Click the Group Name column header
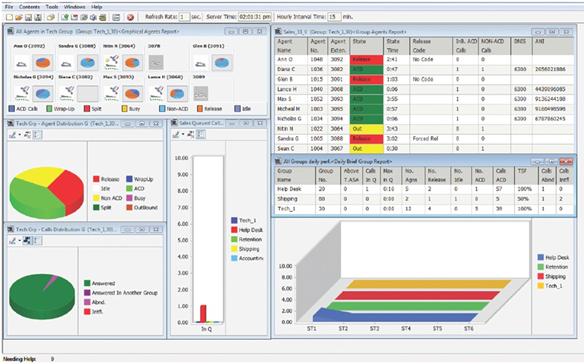This screenshot has width=584, height=364. [x=295, y=175]
